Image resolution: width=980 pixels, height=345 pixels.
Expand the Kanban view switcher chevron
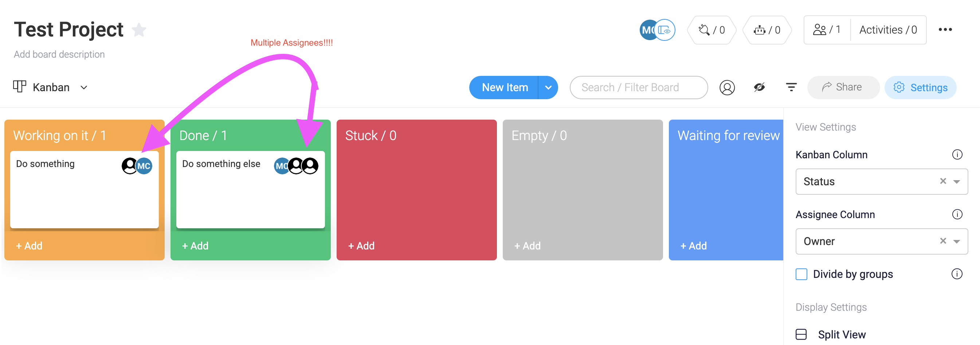pyautogui.click(x=84, y=88)
